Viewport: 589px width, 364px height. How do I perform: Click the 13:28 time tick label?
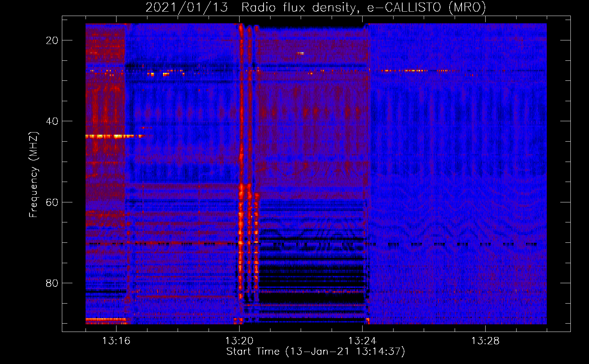485,341
